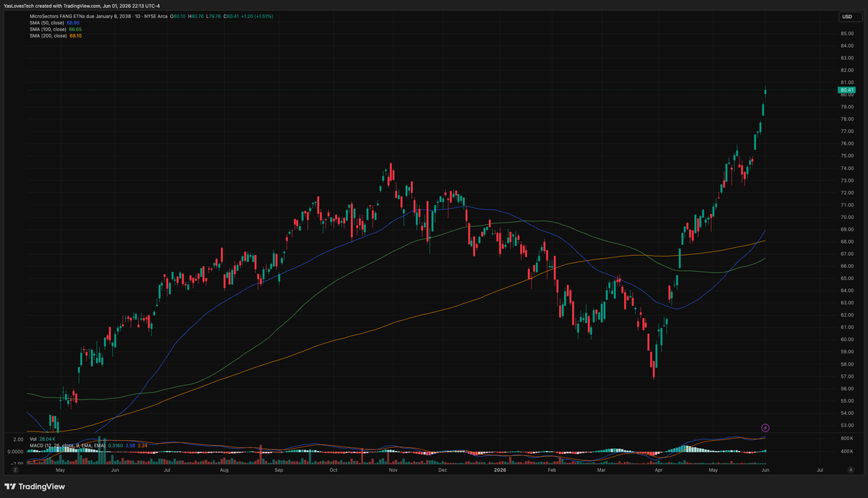The image size is (868, 498).
Task: Click the 53.00 price axis label
Action: tap(847, 426)
